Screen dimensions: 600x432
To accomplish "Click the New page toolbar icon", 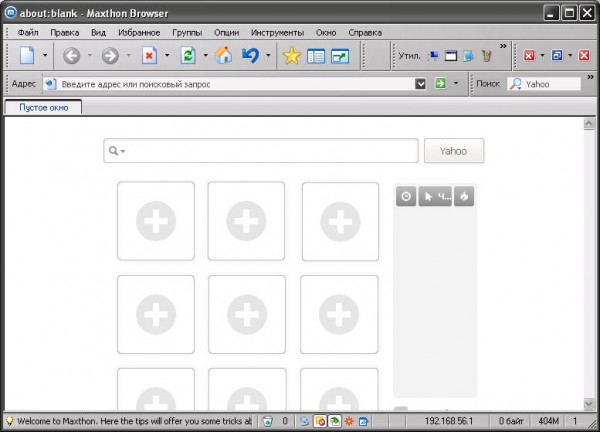I will pos(27,55).
